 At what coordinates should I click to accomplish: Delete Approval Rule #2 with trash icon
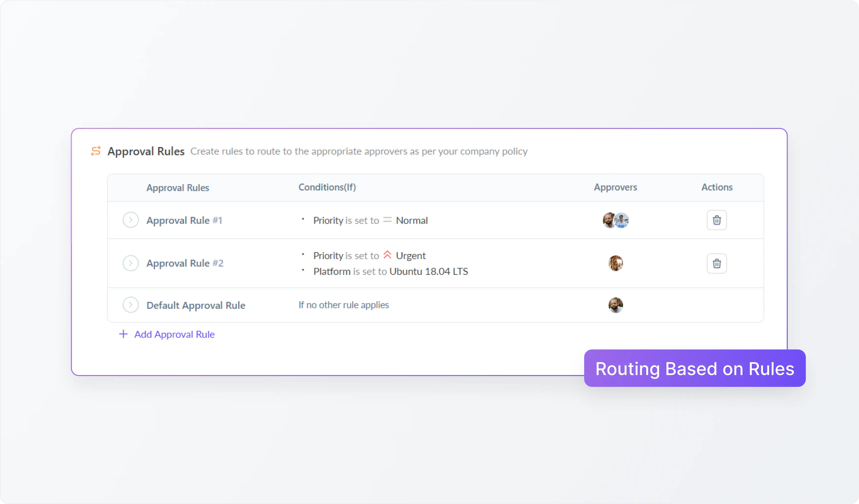pos(716,264)
